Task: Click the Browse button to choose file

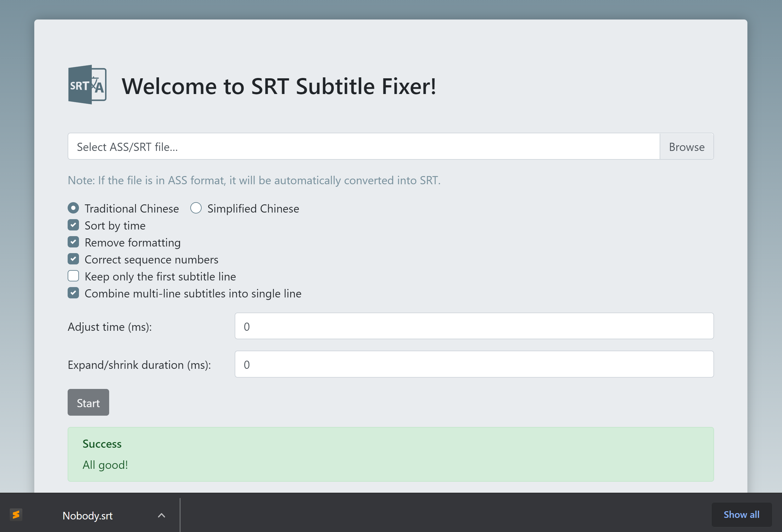Action: (x=686, y=147)
